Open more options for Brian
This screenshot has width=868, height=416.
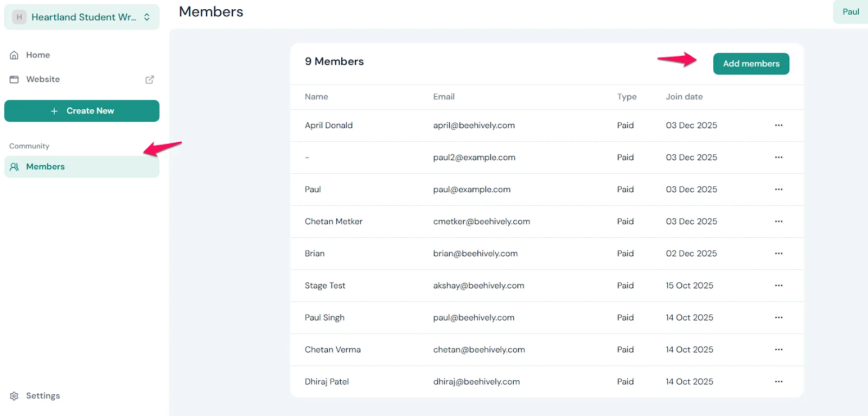(778, 254)
